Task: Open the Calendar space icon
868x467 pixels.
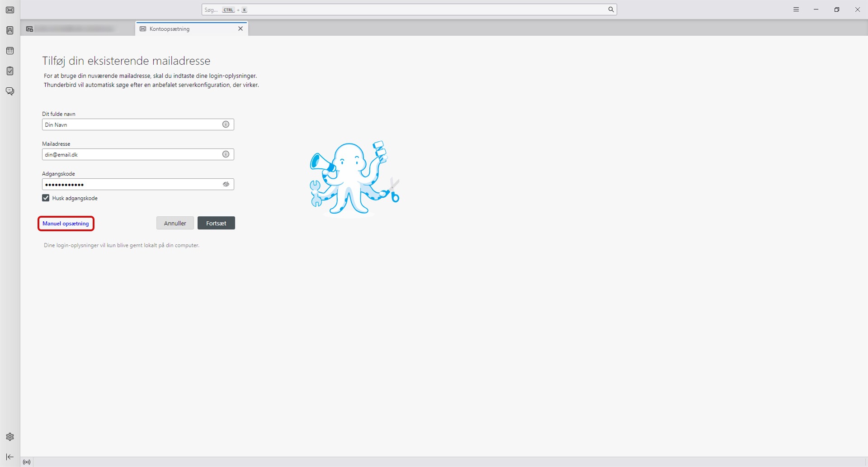Action: click(10, 51)
